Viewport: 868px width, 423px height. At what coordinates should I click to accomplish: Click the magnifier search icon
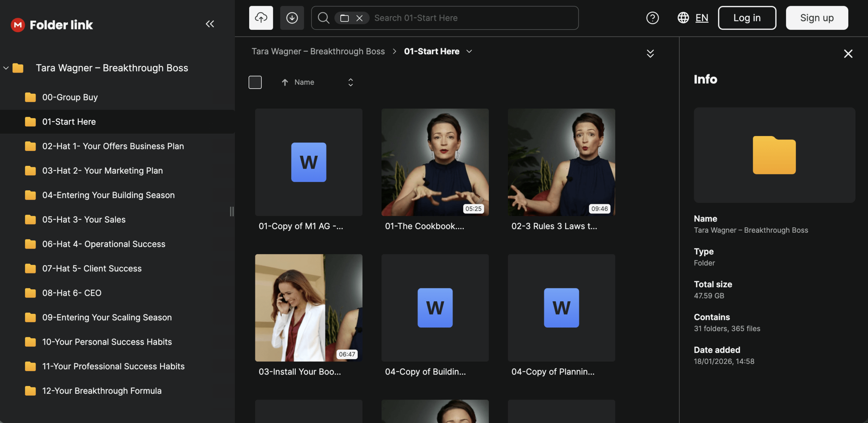[x=323, y=18]
